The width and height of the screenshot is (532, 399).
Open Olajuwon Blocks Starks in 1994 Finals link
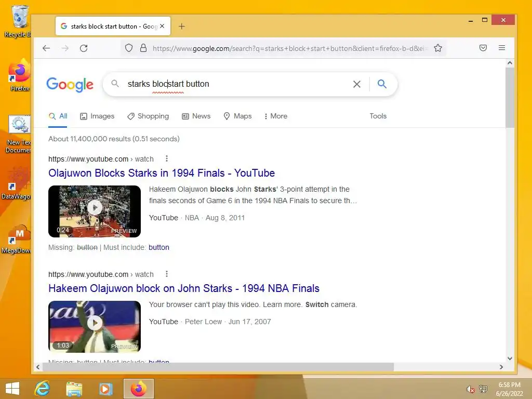coord(162,173)
